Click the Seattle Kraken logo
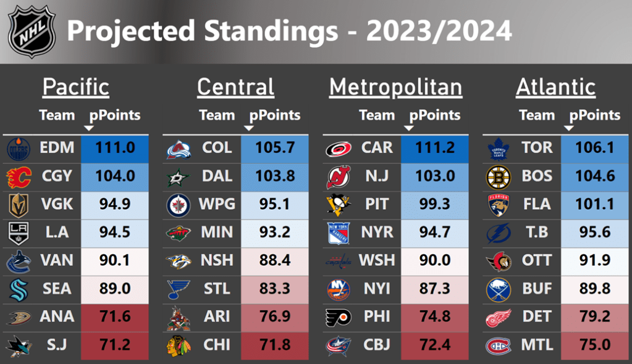632x364 pixels. (x=18, y=289)
